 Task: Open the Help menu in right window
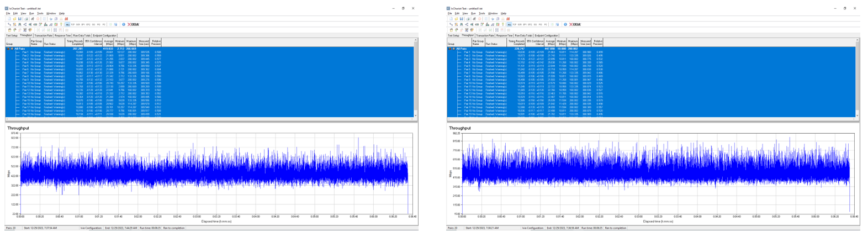coord(504,13)
